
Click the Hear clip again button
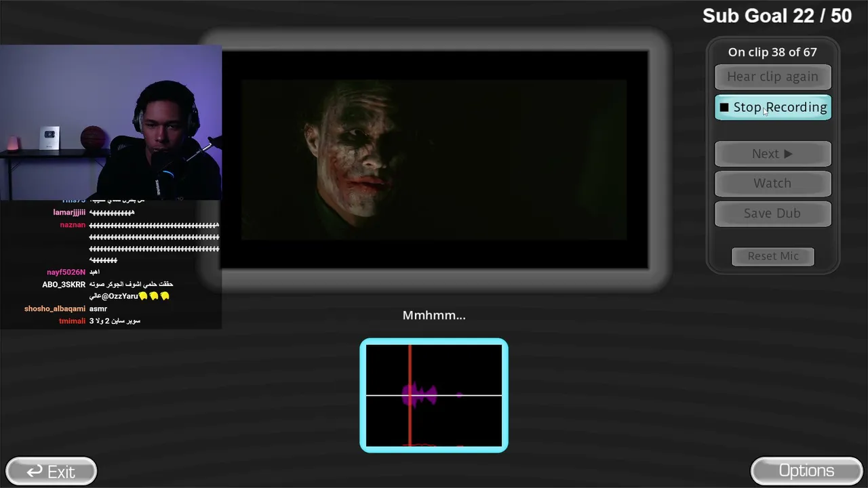click(772, 77)
